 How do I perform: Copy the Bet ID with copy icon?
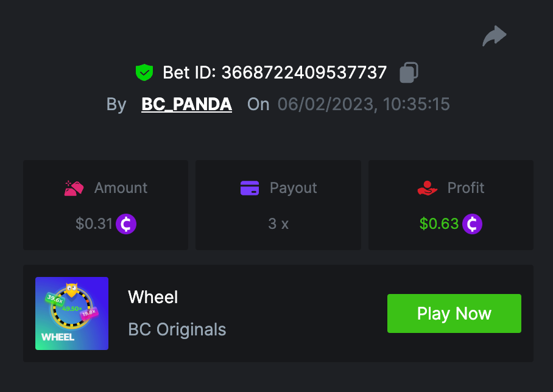click(409, 72)
